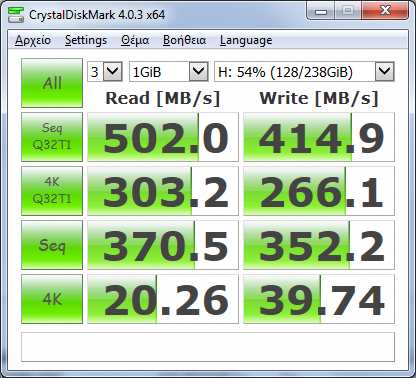Open the Settings menu
416x378 pixels.
(x=86, y=40)
